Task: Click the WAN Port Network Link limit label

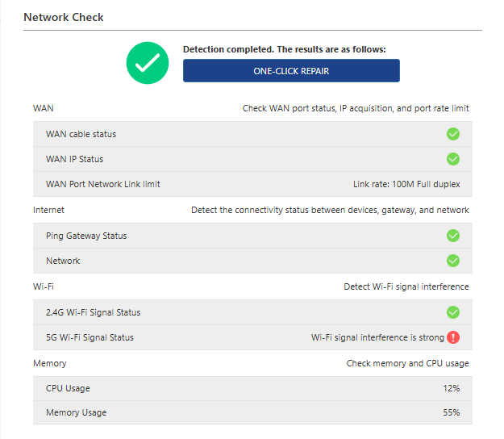Action: pos(103,184)
